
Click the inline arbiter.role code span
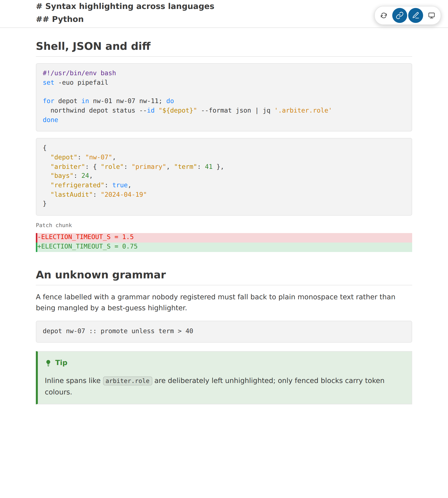pyautogui.click(x=127, y=381)
